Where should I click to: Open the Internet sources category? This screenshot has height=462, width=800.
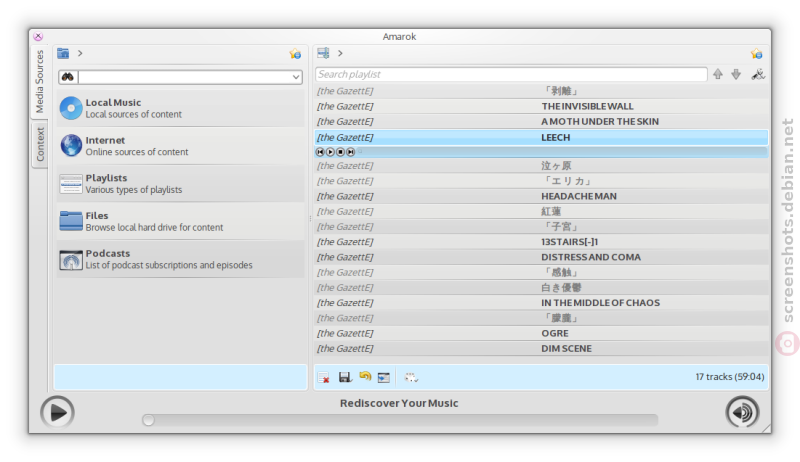click(181, 146)
